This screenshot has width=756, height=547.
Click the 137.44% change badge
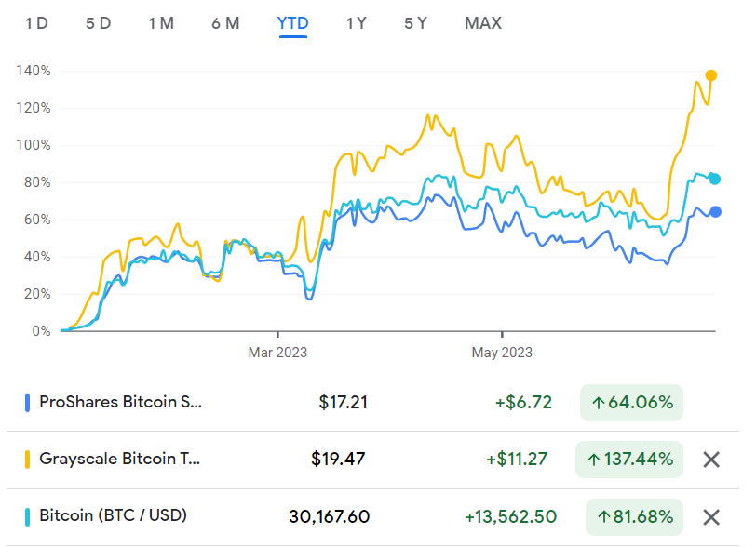click(x=629, y=460)
